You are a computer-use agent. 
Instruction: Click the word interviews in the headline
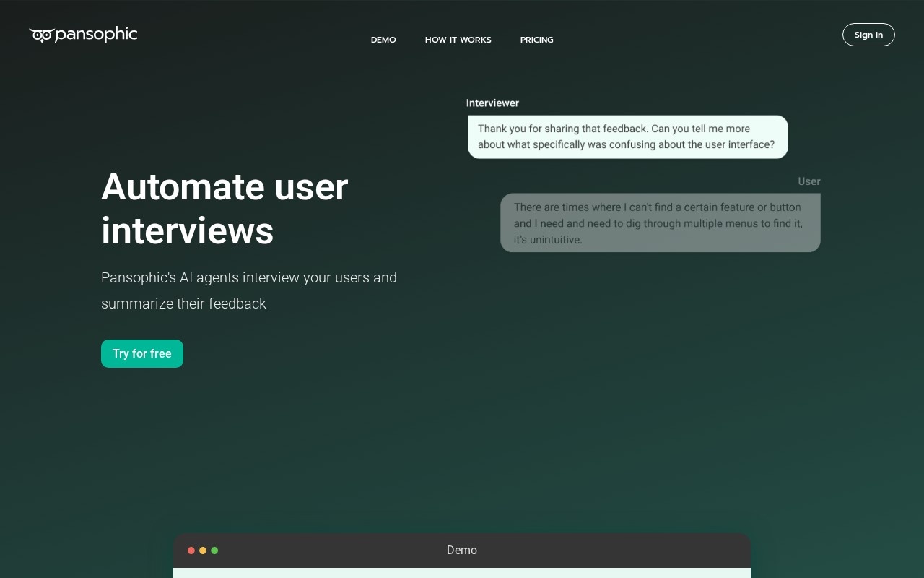[188, 231]
